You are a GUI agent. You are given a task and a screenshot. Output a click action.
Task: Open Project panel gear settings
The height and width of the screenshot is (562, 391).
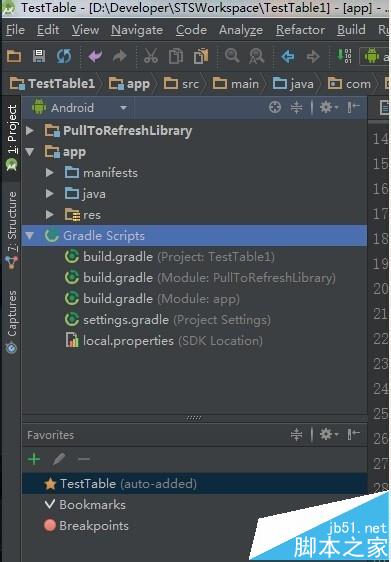[328, 107]
